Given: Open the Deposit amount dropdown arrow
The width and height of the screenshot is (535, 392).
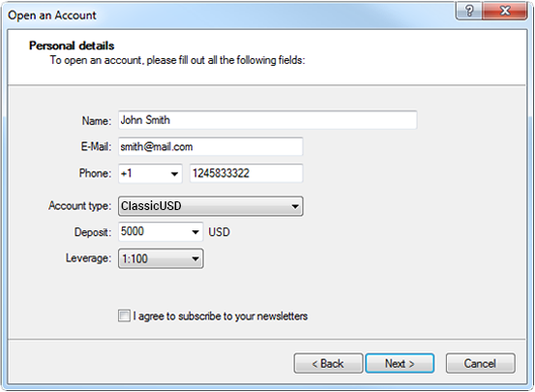Looking at the screenshot, I should tap(195, 232).
